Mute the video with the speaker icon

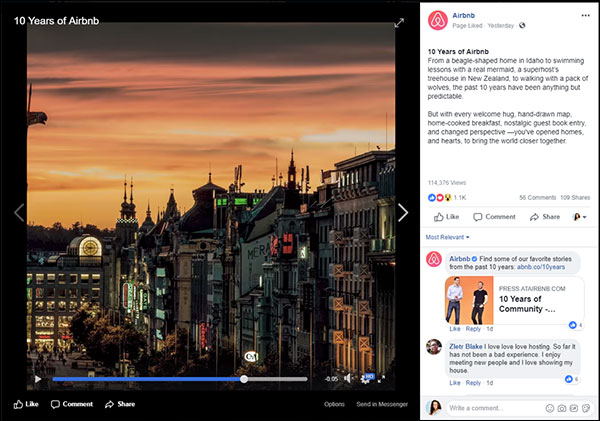[x=347, y=378]
